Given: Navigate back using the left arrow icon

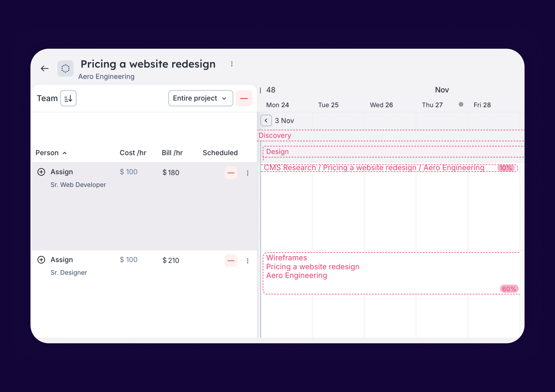Looking at the screenshot, I should [x=44, y=69].
